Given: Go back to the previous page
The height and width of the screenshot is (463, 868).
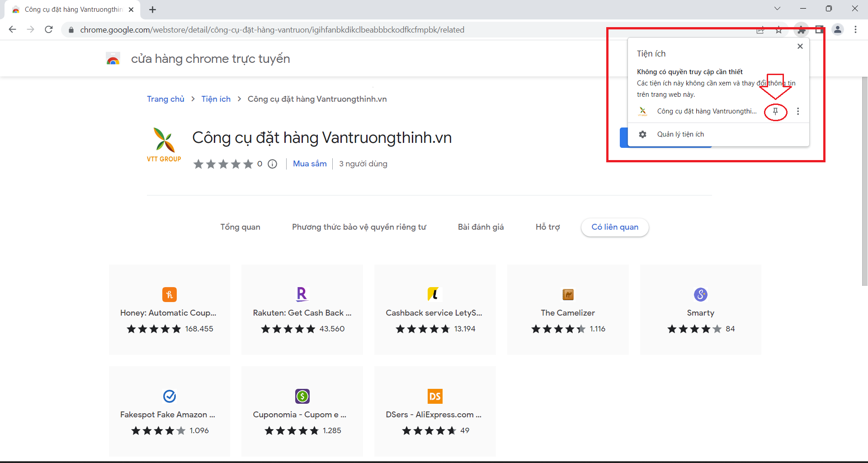Looking at the screenshot, I should tap(12, 29).
